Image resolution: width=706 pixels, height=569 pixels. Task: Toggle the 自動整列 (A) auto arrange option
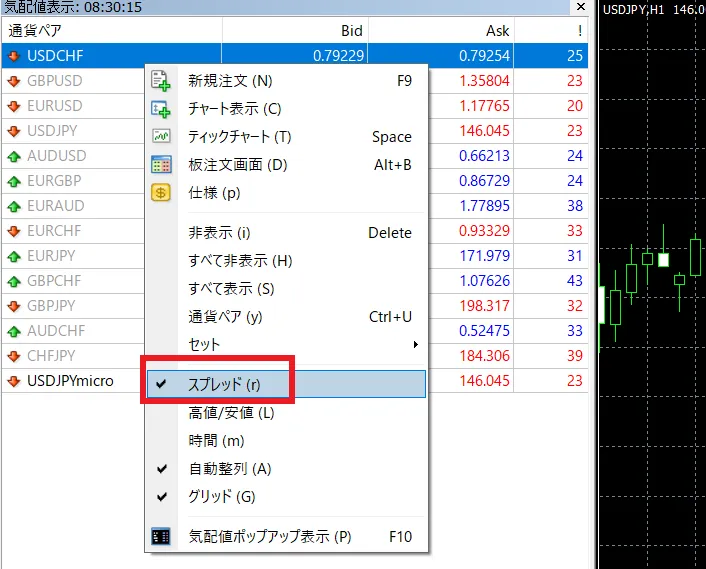coord(286,469)
